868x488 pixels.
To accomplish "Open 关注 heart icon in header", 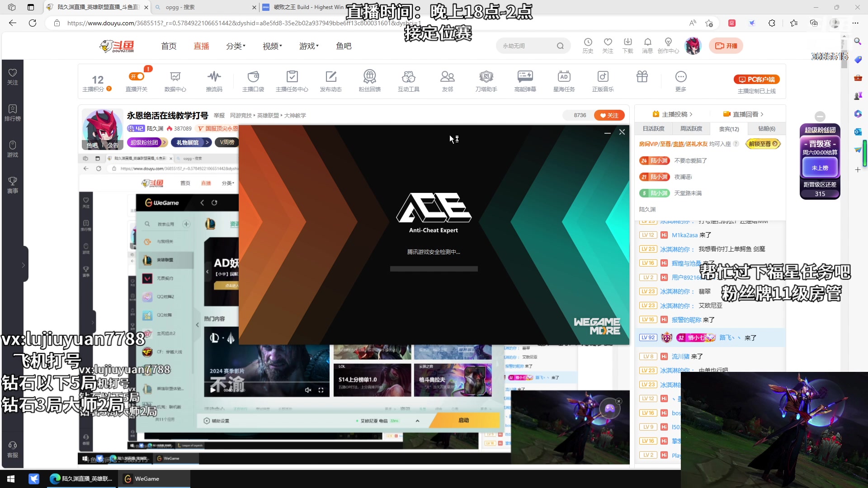I will [x=608, y=46].
